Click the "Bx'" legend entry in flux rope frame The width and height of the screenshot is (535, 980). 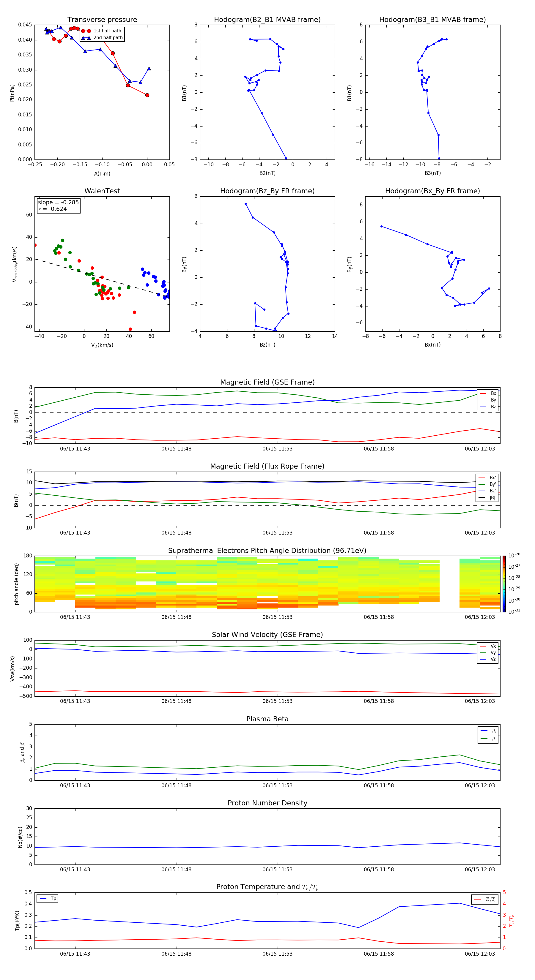click(487, 478)
